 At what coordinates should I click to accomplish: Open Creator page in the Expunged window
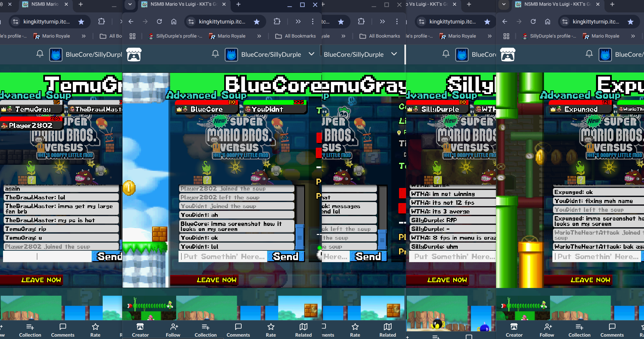tap(514, 330)
